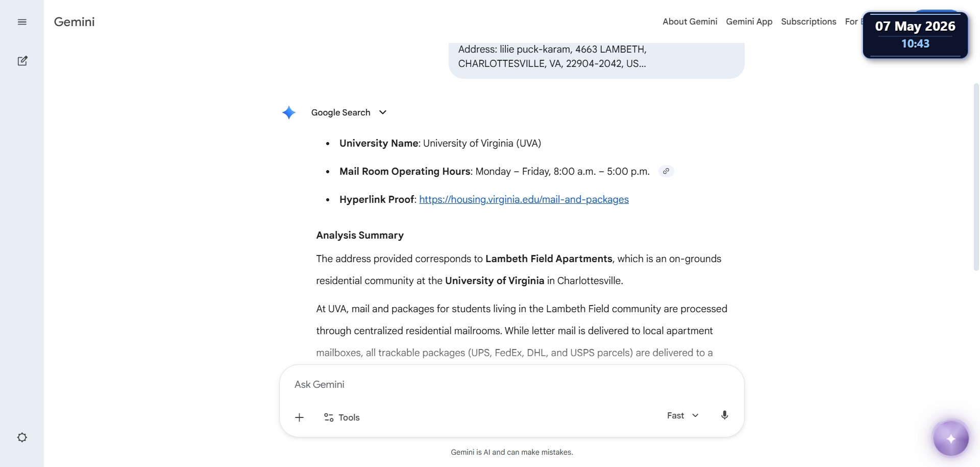Focus the Ask Gemini prompt field
The width and height of the screenshot is (980, 467).
coord(511,384)
